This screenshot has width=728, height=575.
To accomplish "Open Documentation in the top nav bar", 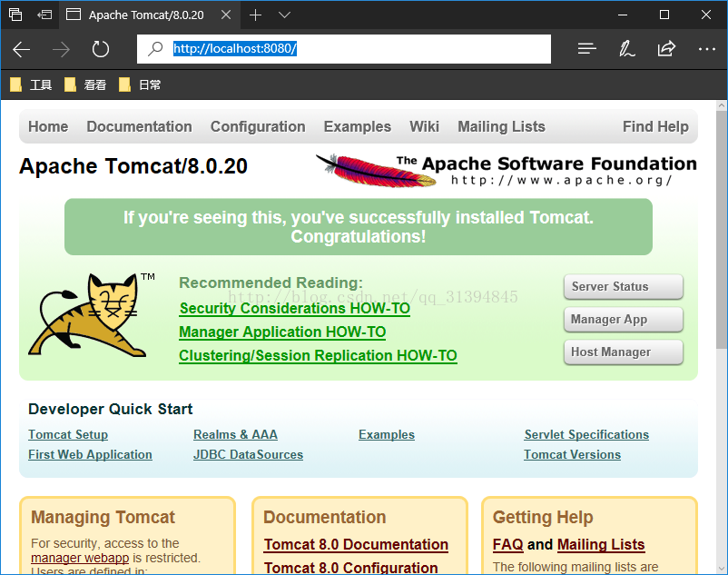I will tap(139, 126).
